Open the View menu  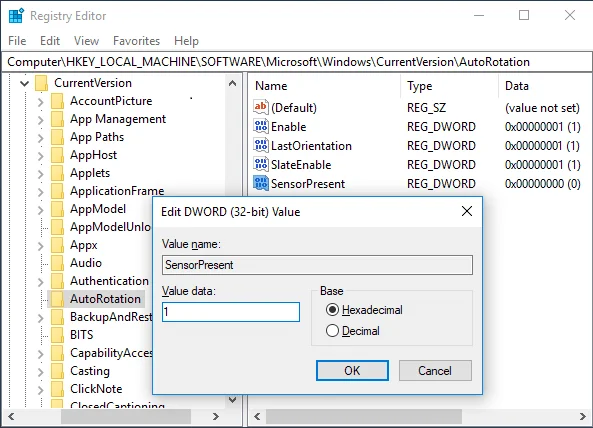click(x=86, y=41)
